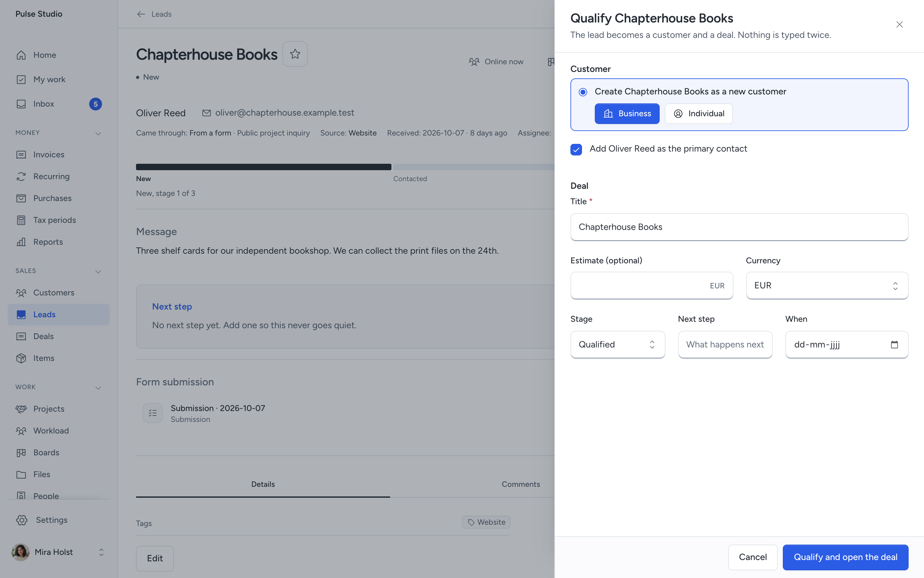Close the Qualify Chapterhouse Books panel

pos(900,24)
